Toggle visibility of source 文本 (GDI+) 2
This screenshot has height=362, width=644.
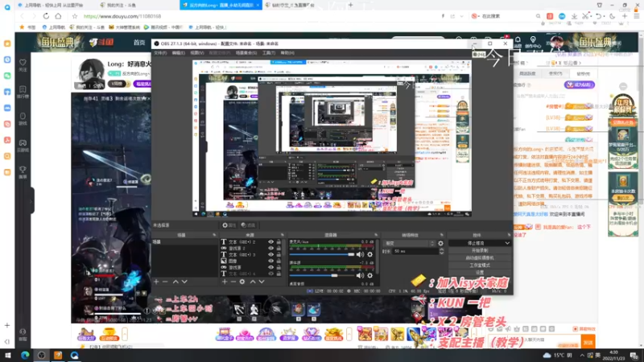click(x=270, y=242)
